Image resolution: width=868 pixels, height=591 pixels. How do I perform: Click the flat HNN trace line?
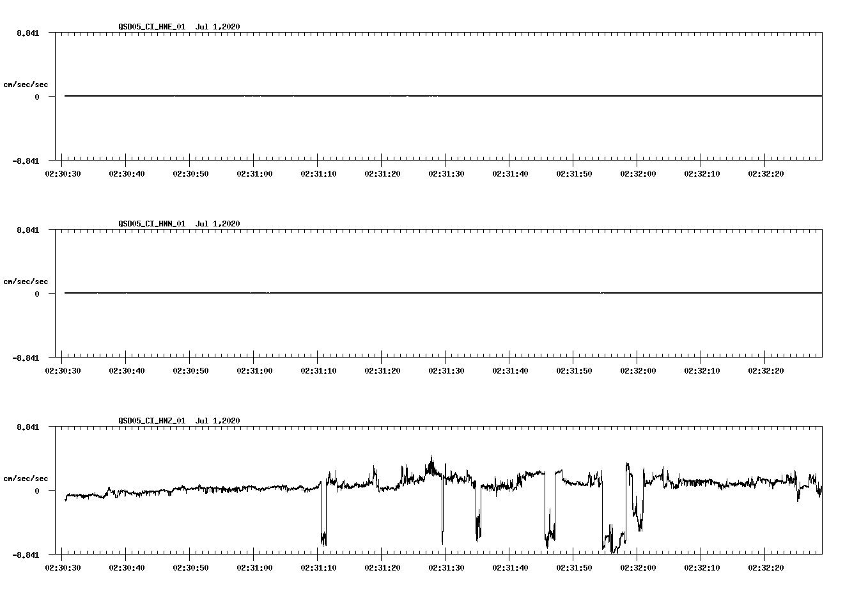click(x=443, y=293)
